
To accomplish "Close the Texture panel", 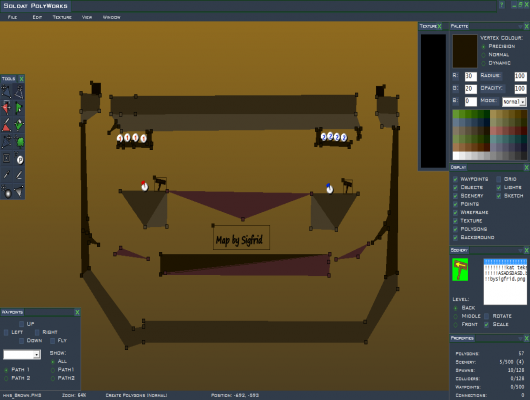I will (439, 26).
